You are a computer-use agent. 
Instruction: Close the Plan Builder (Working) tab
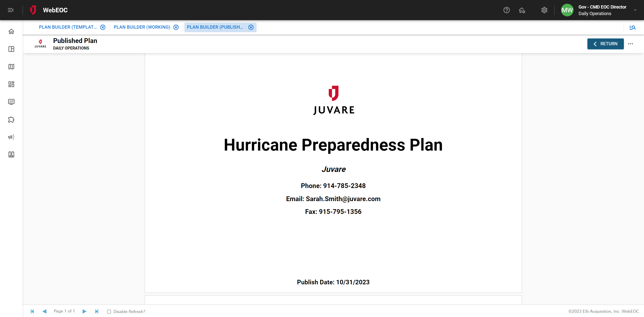[x=176, y=27]
